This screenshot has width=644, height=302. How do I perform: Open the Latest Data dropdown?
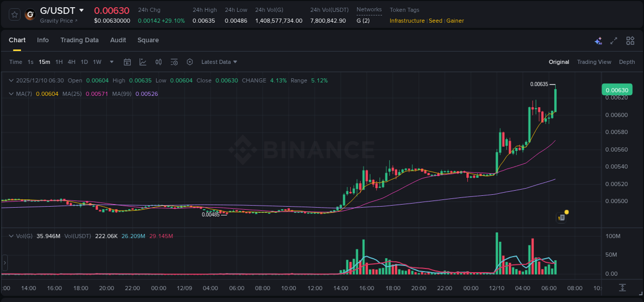click(219, 62)
